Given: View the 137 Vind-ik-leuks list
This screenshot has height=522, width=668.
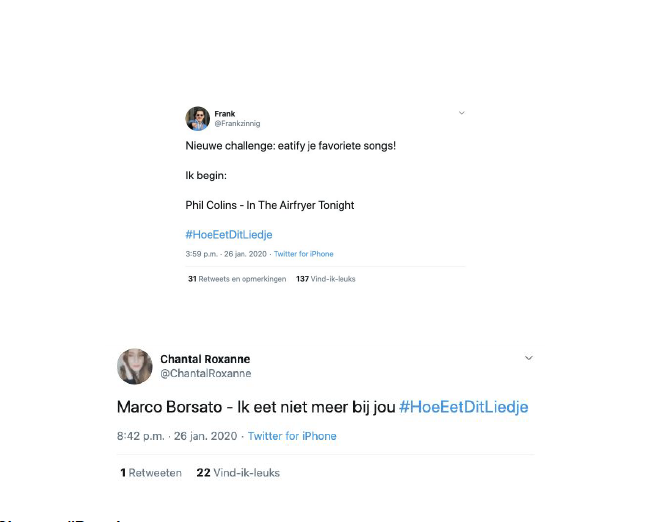Looking at the screenshot, I should click(x=325, y=279).
